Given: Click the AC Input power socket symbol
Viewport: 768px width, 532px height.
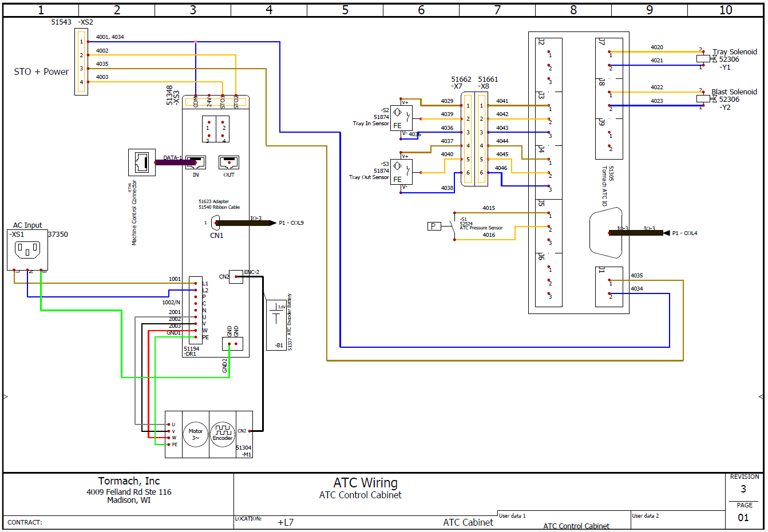Looking at the screenshot, I should [27, 250].
